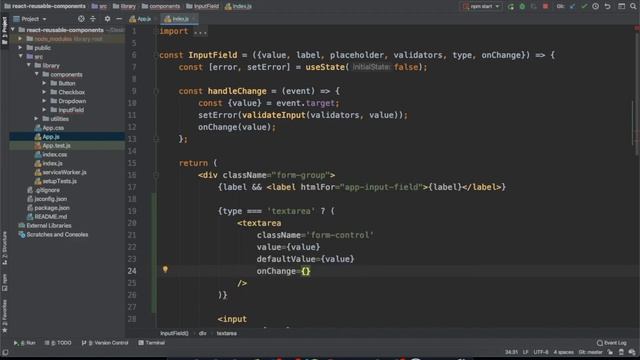The image size is (640, 360).
Task: Click the status bar trash icon
Action: pos(621,352)
